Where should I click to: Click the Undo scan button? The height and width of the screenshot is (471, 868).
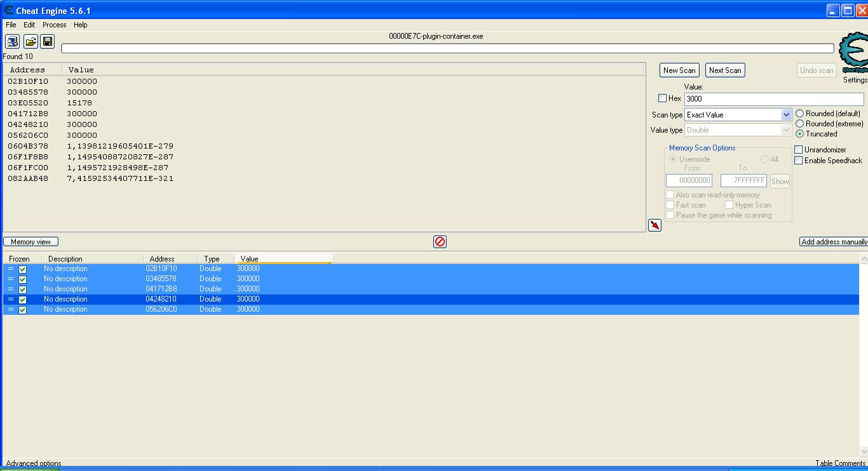pos(817,70)
